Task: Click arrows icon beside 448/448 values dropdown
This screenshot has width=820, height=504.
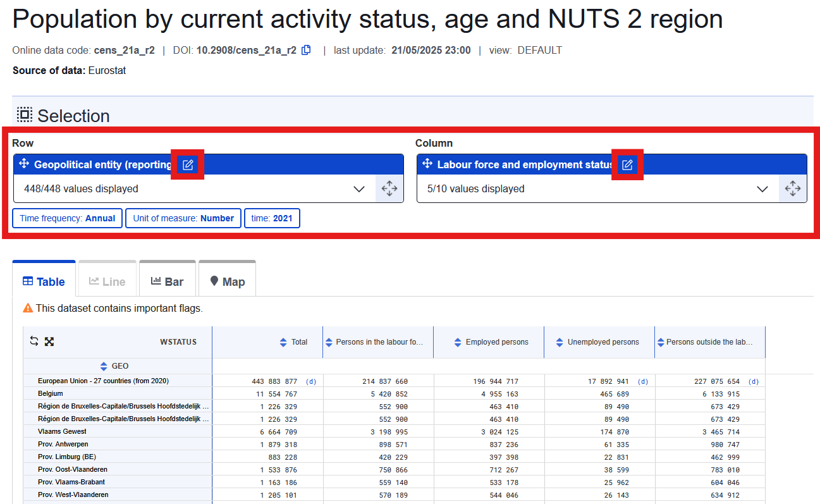Action: (389, 188)
